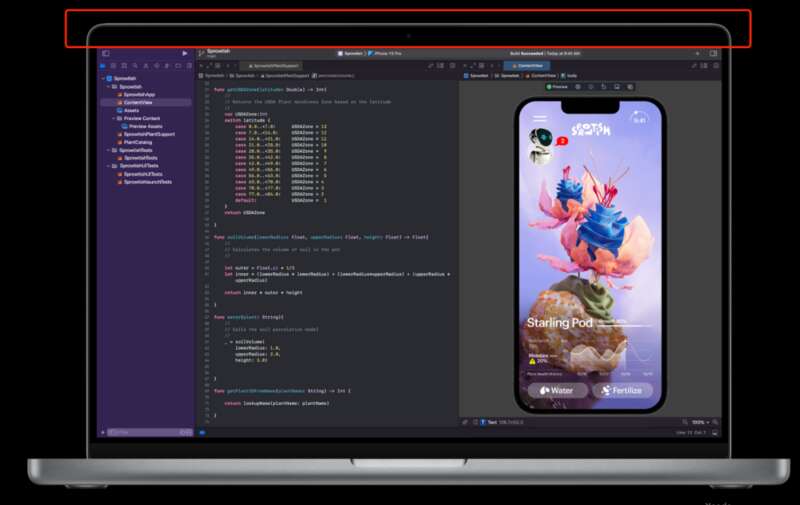Screen dimensions: 800x505
Task: Open the Issue navigator warning icon
Action: pyautogui.click(x=146, y=66)
